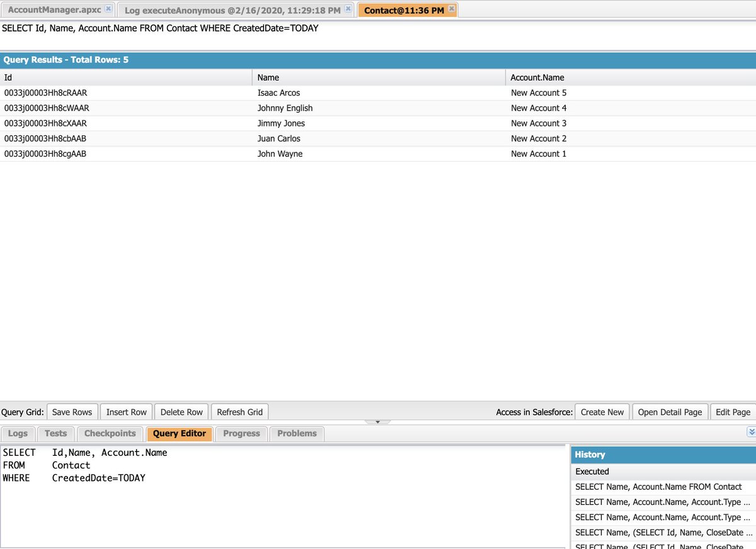The width and height of the screenshot is (756, 549).
Task: Close the Log executeAnonymous tab
Action: [x=348, y=9]
